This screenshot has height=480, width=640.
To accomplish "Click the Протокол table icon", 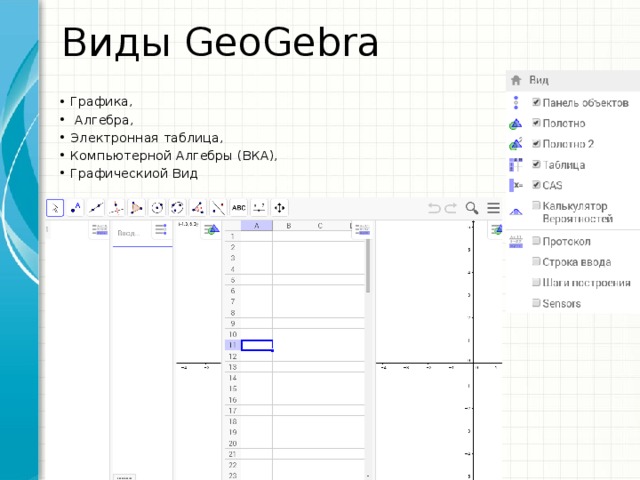I will coord(516,242).
